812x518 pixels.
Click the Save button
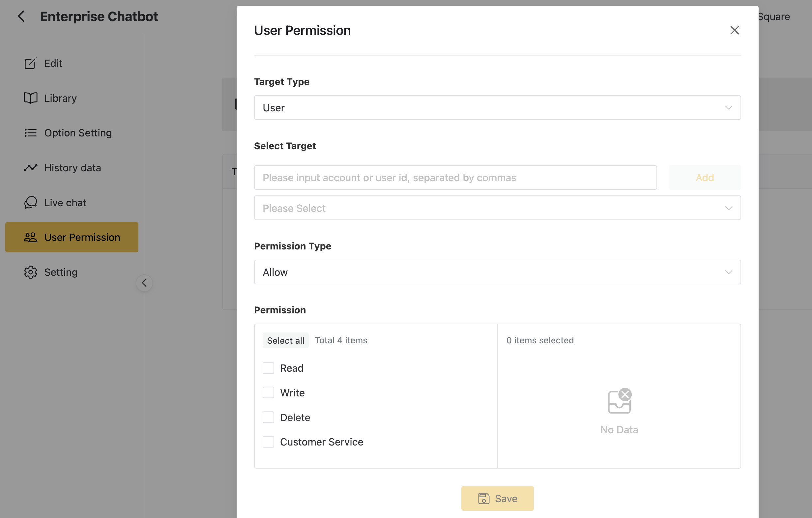pos(497,499)
